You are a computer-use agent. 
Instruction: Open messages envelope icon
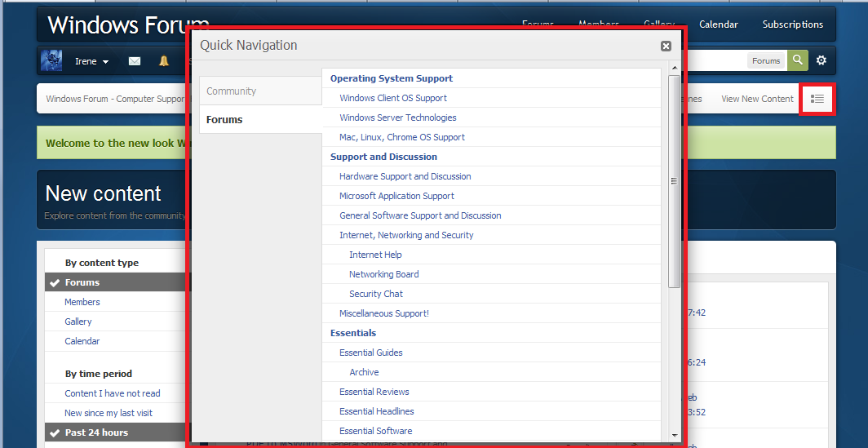click(x=135, y=61)
